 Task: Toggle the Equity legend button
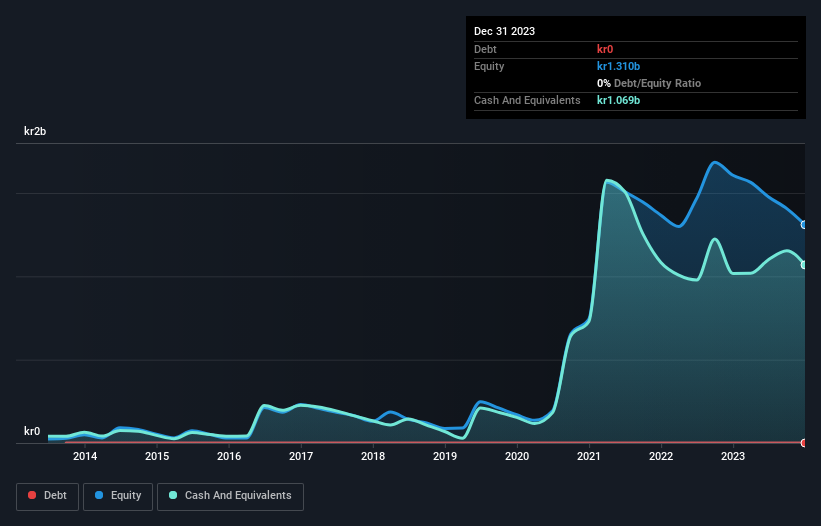coord(118,496)
